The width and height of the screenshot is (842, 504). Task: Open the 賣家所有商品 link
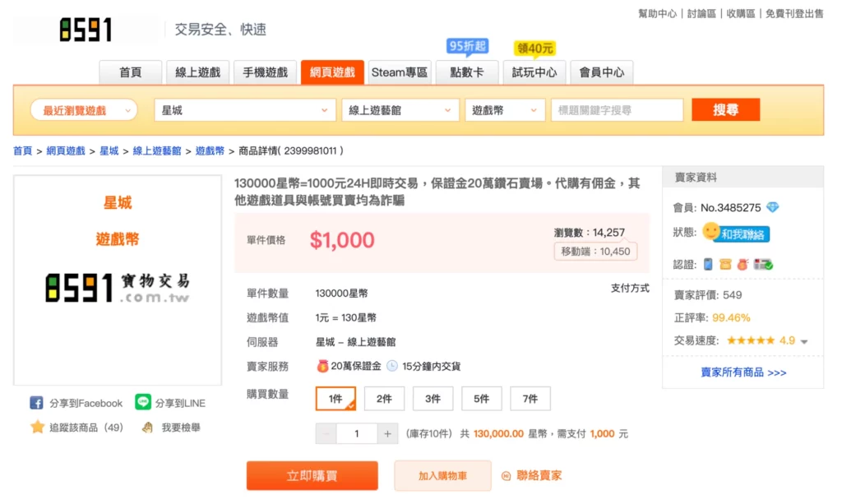pos(743,372)
